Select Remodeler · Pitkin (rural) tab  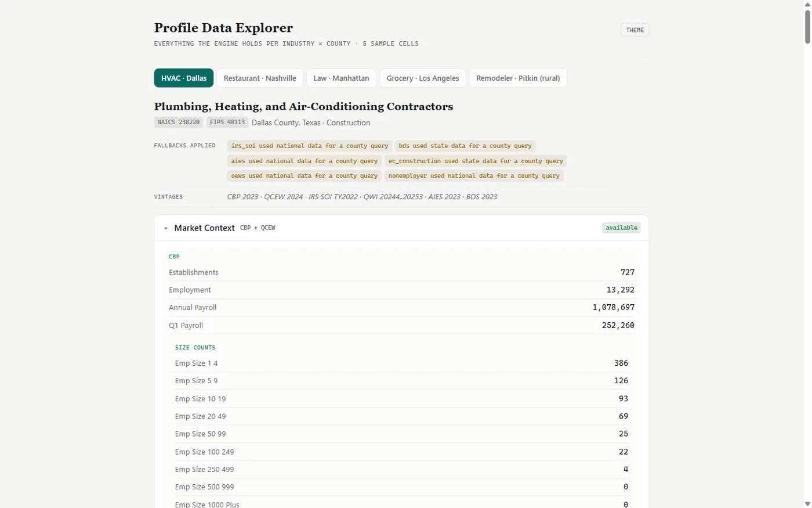pos(518,78)
